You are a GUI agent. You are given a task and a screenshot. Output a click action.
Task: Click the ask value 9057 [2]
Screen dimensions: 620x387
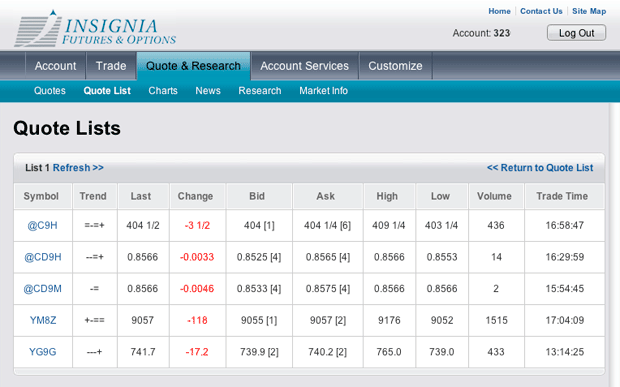[328, 320]
